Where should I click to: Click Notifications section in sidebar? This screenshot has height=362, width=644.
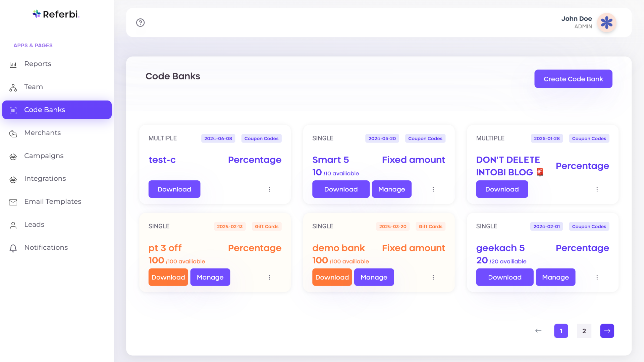point(46,247)
